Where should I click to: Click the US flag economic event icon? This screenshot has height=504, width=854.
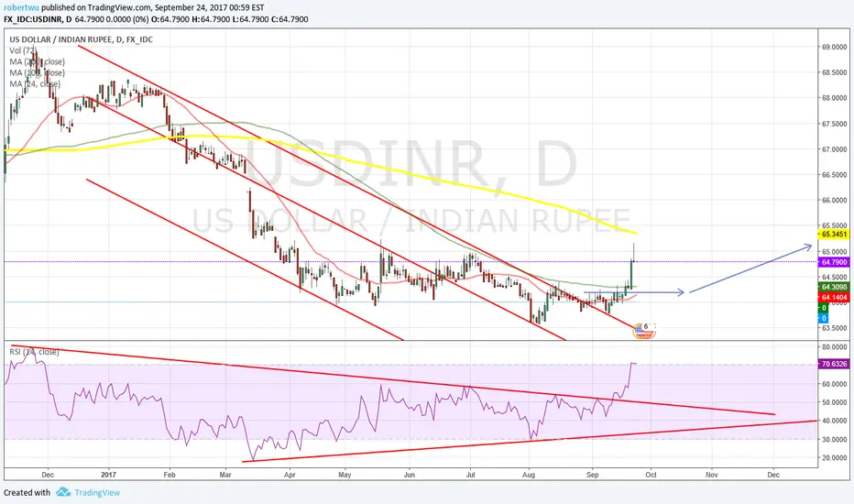[x=644, y=330]
